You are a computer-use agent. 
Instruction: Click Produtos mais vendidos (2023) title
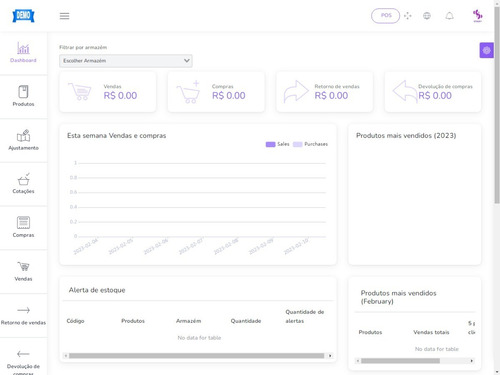(406, 136)
